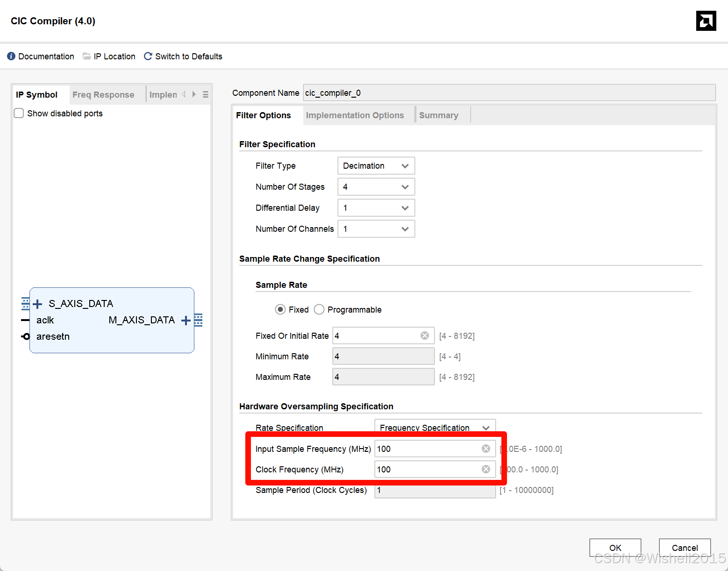Click the Maximum Rate field
The width and height of the screenshot is (728, 571).
(384, 377)
